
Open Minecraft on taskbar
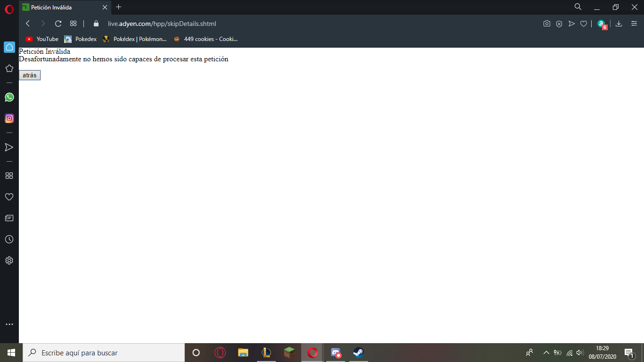[289, 353]
